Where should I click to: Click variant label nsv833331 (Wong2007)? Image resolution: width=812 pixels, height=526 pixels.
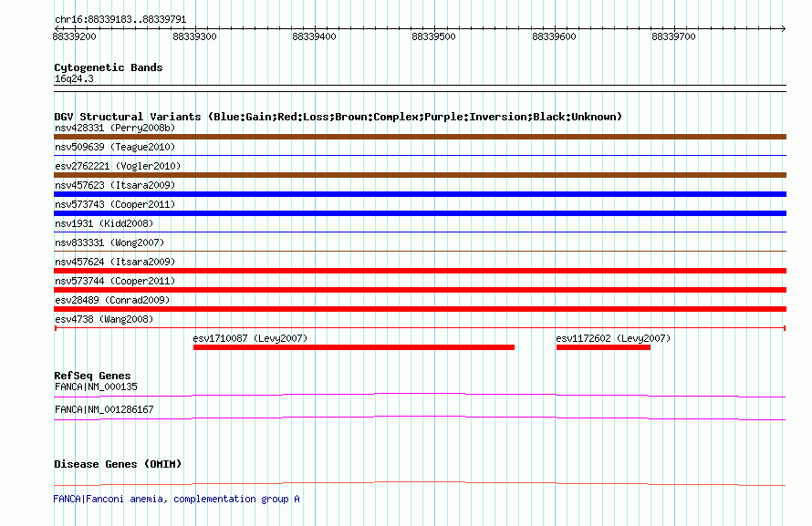click(109, 242)
